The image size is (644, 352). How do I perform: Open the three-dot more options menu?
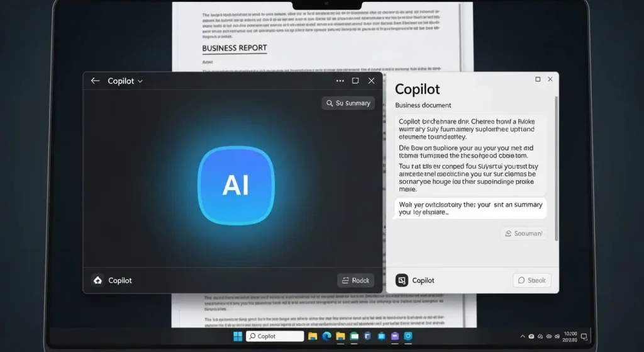tap(340, 81)
